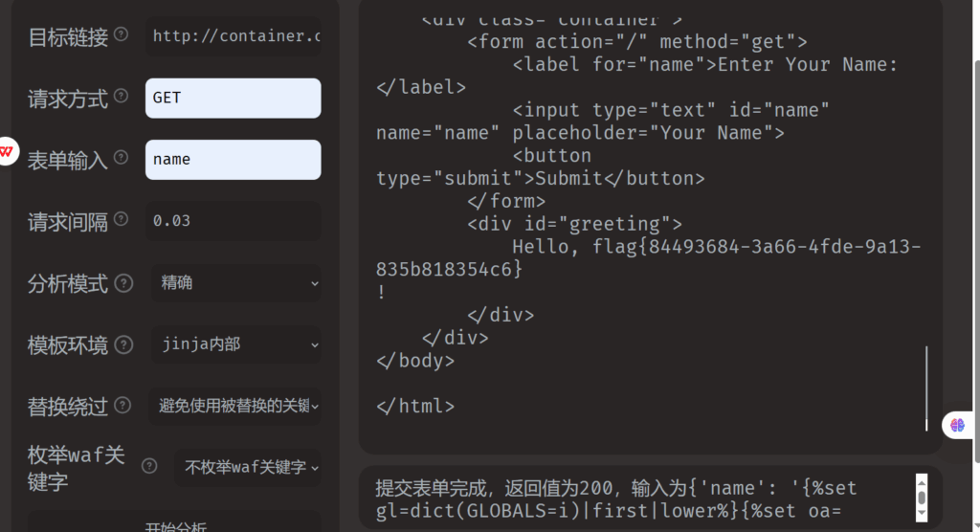The width and height of the screenshot is (980, 532).
Task: Click the brain extension icon on right edge
Action: click(x=957, y=426)
